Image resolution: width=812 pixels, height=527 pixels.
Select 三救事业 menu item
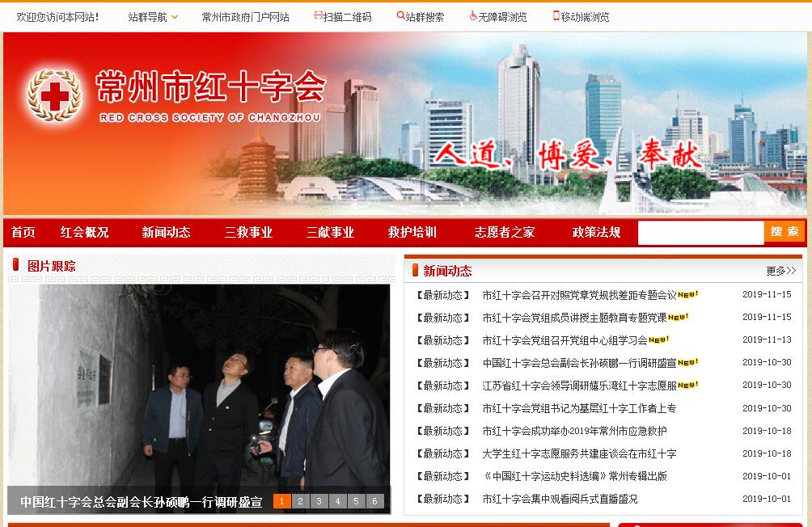pos(248,233)
